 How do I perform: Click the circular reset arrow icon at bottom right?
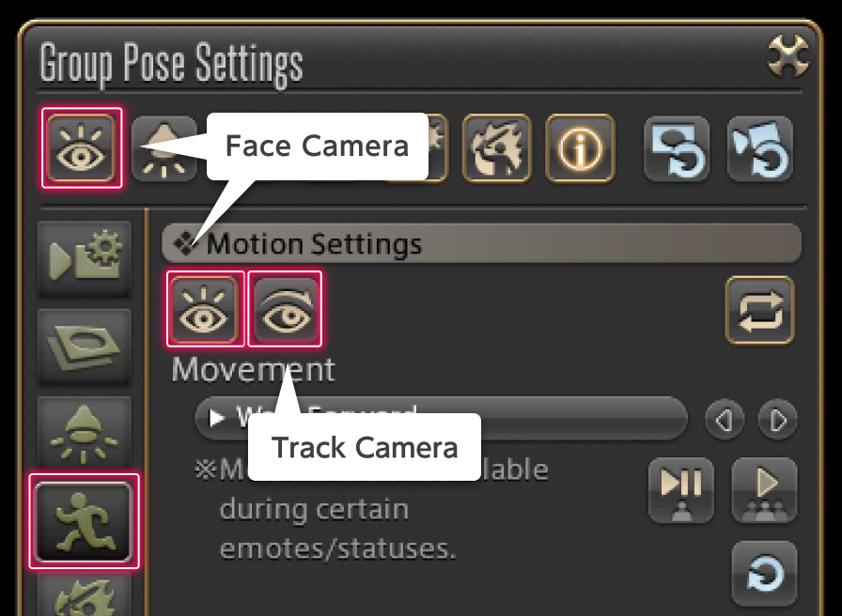(764, 572)
